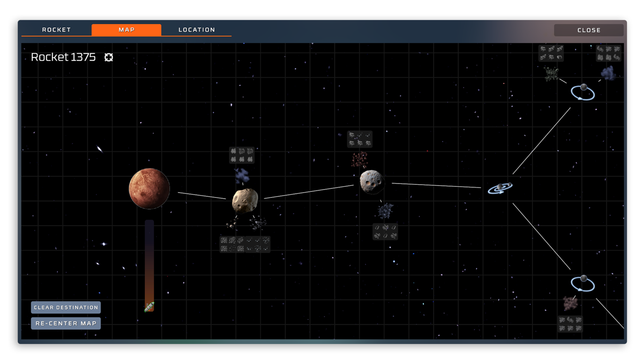This screenshot has height=364, width=644.
Task: Click the red debris field above the gray asteroid
Action: tap(359, 160)
